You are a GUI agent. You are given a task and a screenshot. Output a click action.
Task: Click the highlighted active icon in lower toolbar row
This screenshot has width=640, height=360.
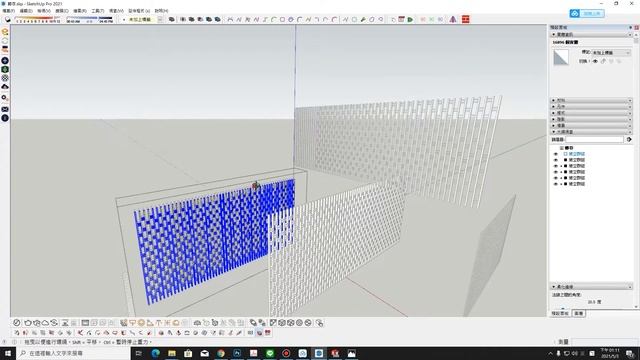259,333
